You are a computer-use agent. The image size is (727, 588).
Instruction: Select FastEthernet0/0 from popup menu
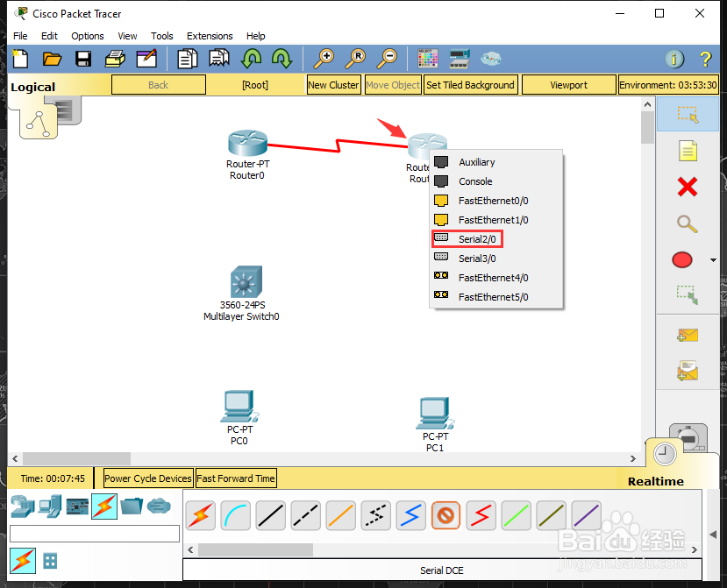tap(496, 201)
